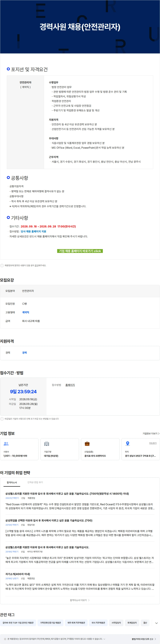Open the 지도보기 map link
This screenshot has height=644, width=160.
coord(153,443)
